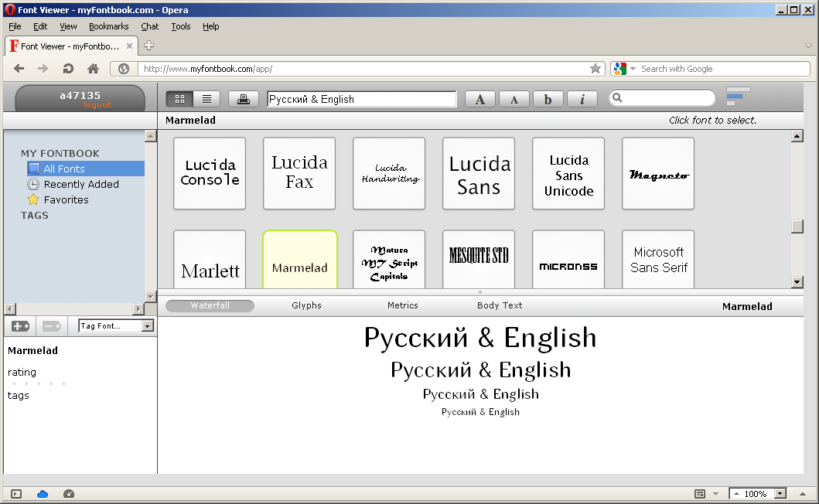Open the view mode dropdown arrow in status bar
The height and width of the screenshot is (504, 819).
point(715,493)
